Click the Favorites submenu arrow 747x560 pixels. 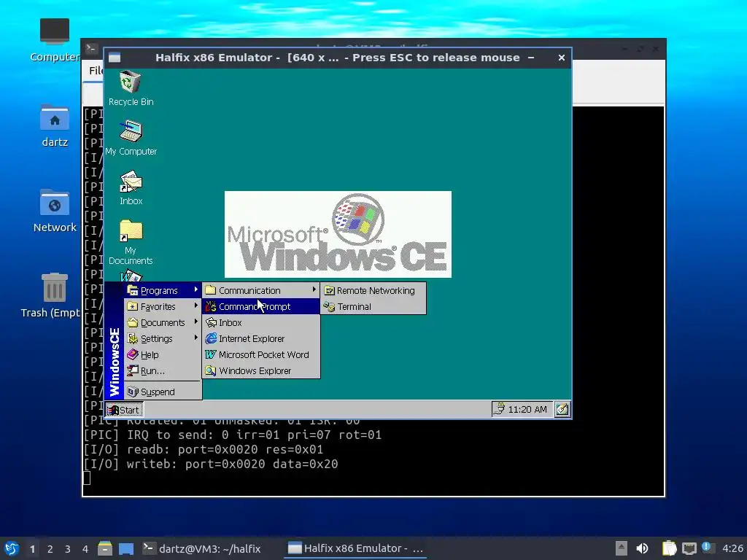click(196, 306)
